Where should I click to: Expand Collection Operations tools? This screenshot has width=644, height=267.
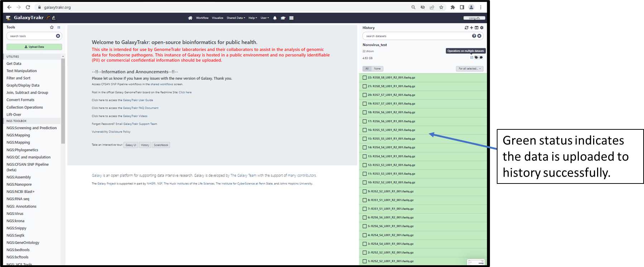point(25,107)
